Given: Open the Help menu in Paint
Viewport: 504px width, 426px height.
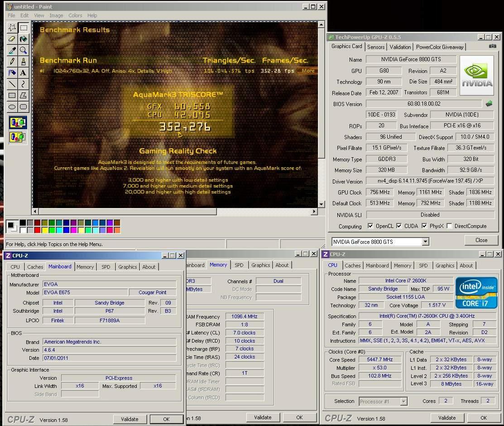Looking at the screenshot, I should [92, 15].
